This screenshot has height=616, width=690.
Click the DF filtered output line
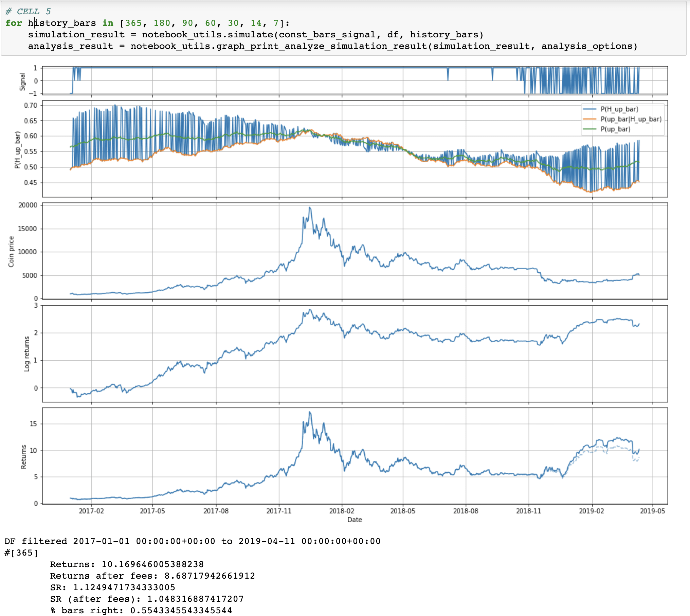tap(193, 541)
